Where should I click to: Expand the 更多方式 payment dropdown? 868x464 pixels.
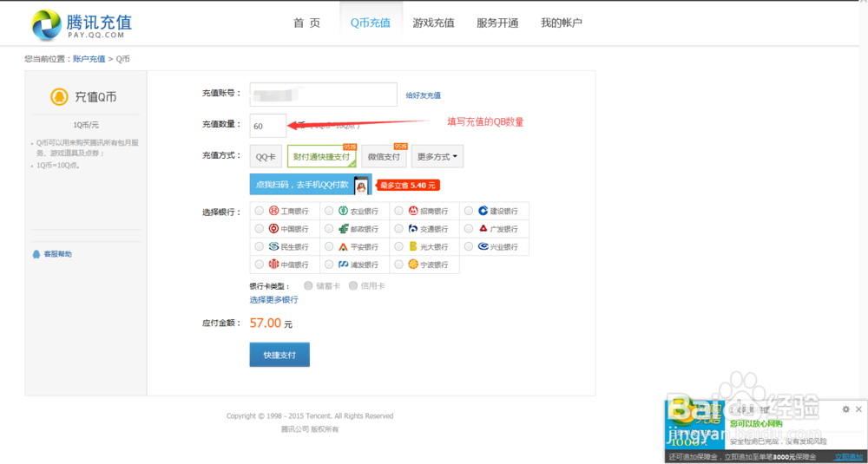coord(437,156)
